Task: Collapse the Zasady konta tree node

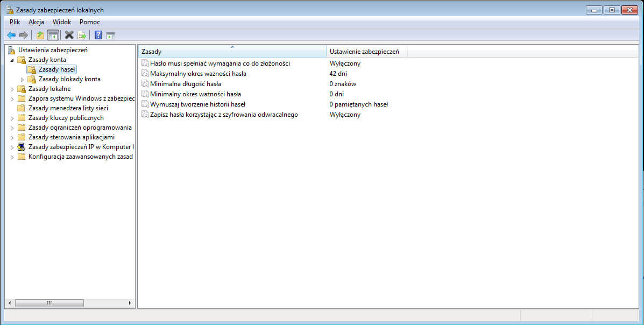Action: [x=12, y=60]
